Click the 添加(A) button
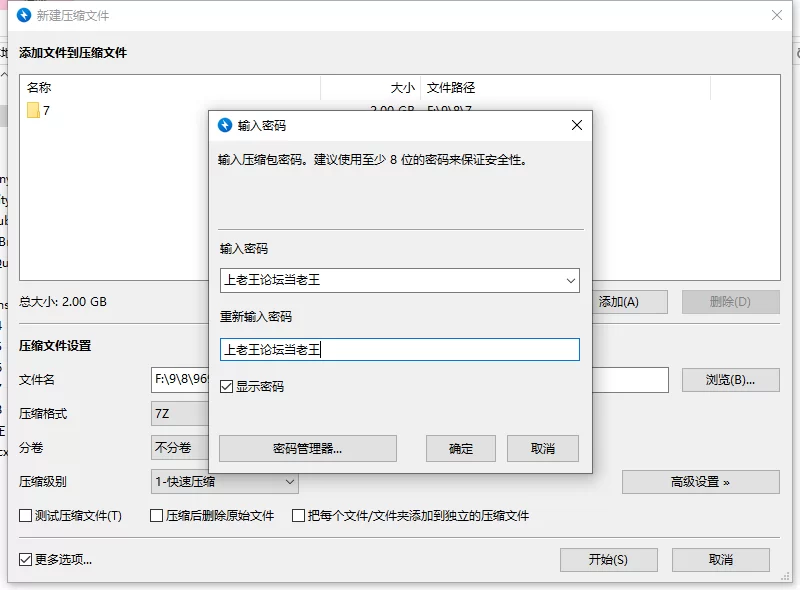 coord(630,302)
